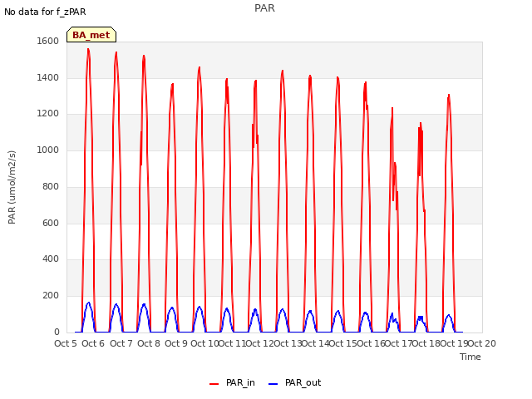This screenshot has width=532, height=399.
Task: Click the red PAR_in legend color marker
Action: (x=214, y=384)
